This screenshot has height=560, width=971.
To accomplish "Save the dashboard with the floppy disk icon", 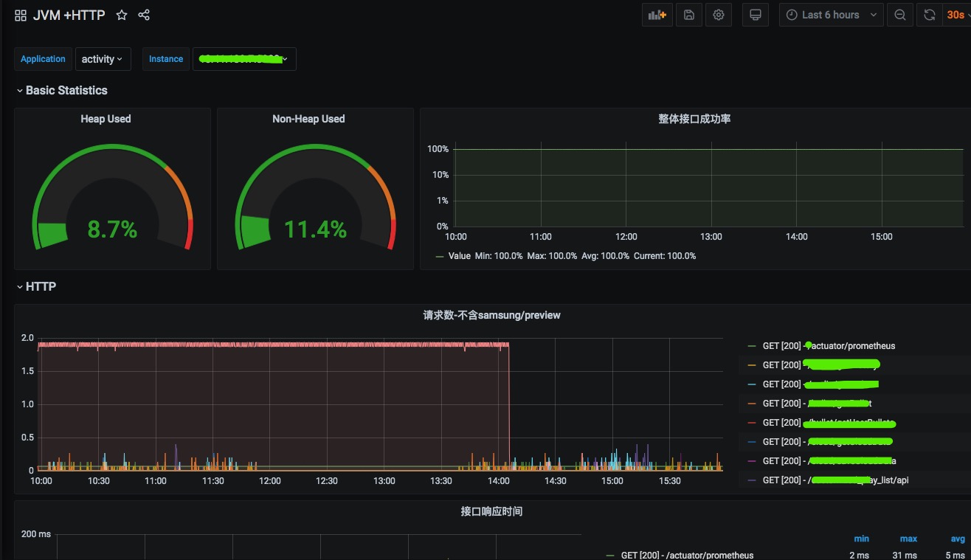I will (x=688, y=15).
